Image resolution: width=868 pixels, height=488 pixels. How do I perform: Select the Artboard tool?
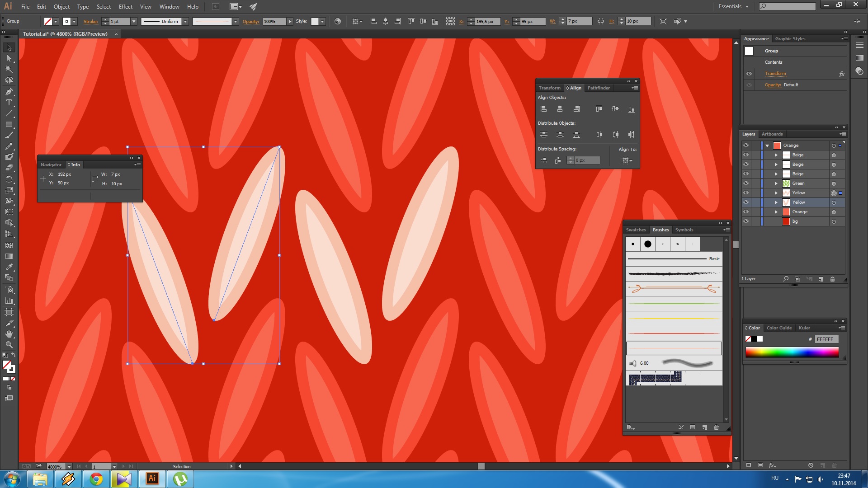point(9,312)
